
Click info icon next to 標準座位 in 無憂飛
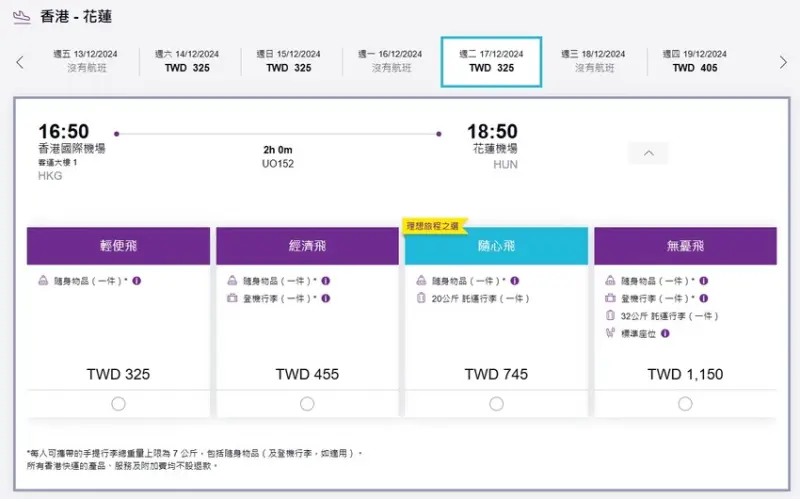665,333
